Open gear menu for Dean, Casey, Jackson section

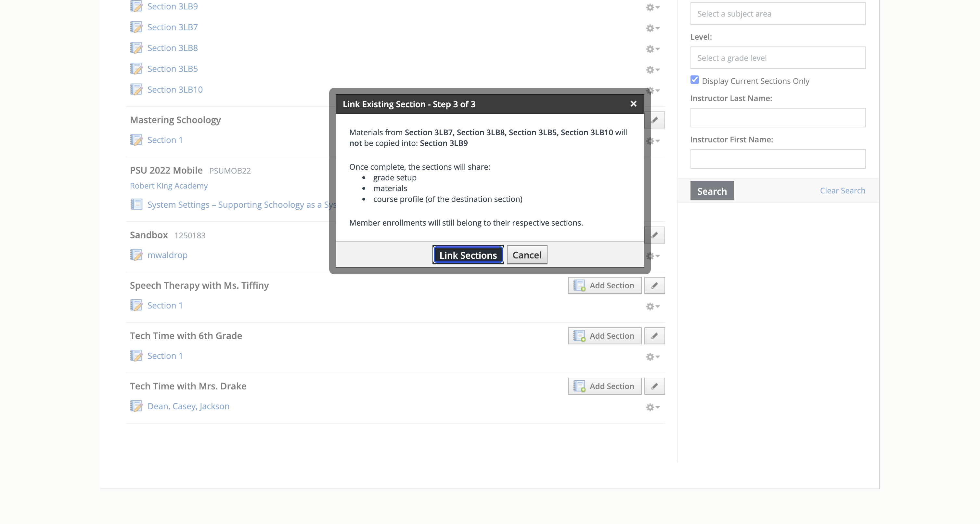point(652,407)
